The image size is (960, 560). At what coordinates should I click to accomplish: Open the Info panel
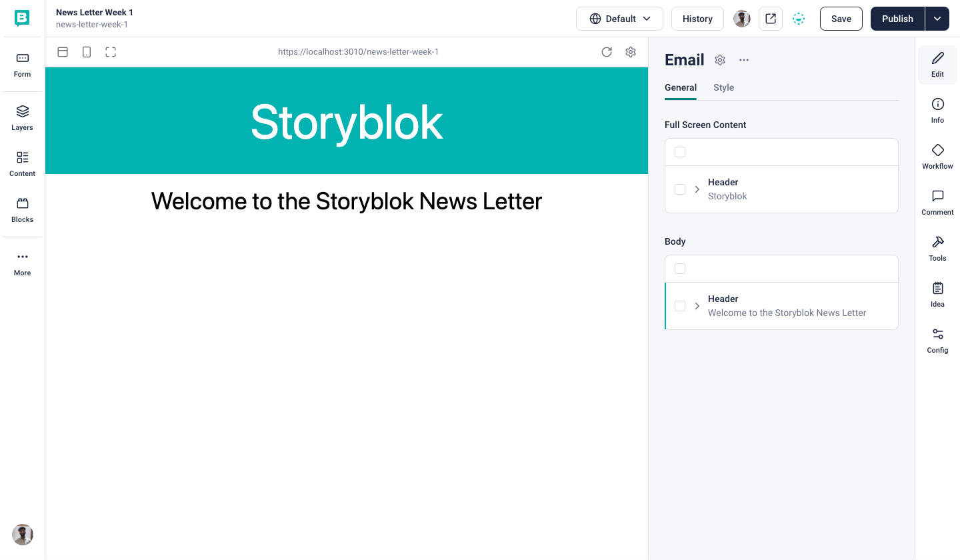point(937,111)
